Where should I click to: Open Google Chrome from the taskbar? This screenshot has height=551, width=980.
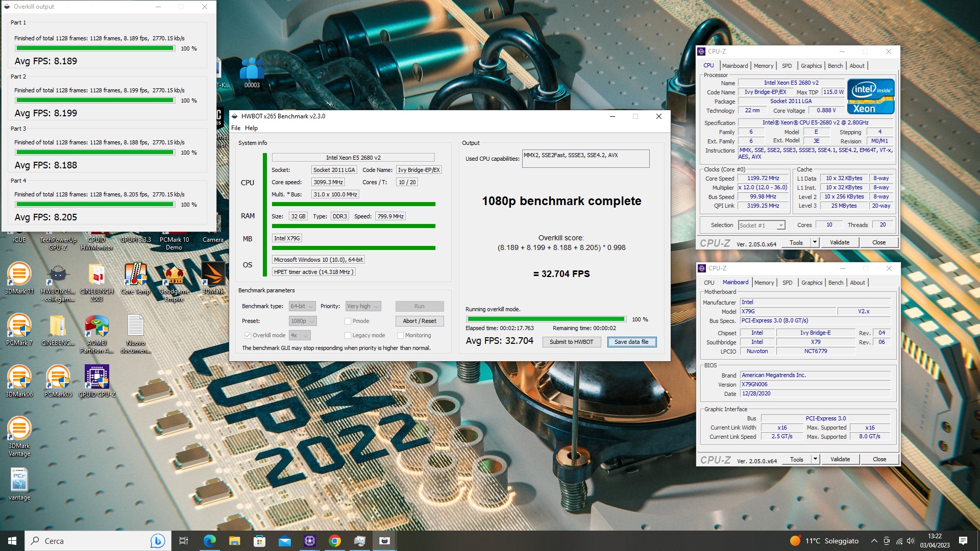click(335, 541)
